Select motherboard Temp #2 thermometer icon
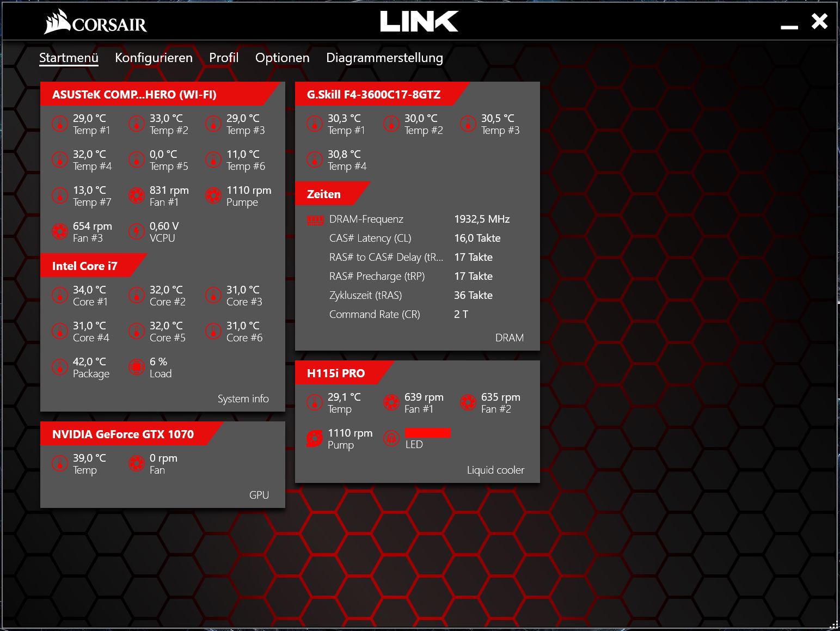 [x=136, y=124]
